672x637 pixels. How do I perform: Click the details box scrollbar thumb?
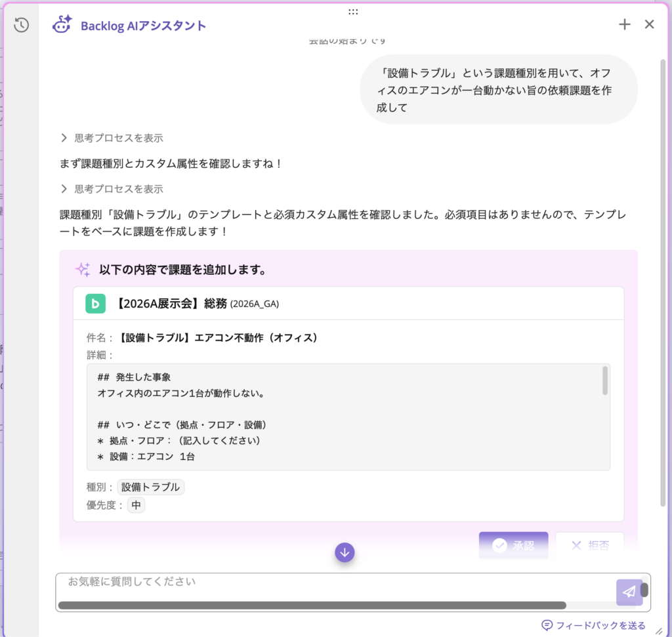pos(604,380)
